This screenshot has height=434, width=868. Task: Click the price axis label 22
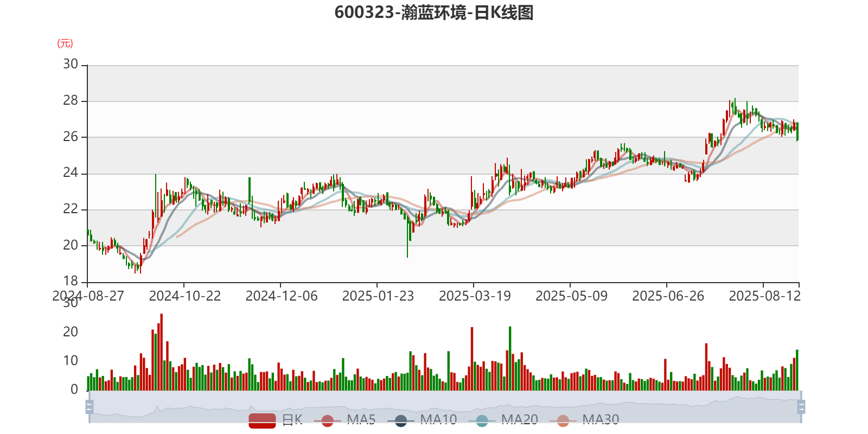(71, 209)
